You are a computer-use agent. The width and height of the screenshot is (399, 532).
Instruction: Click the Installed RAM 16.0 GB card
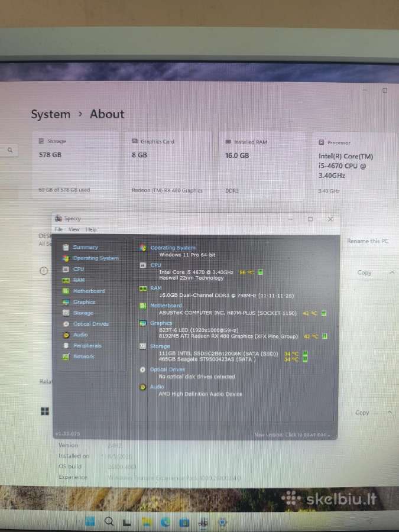[262, 166]
